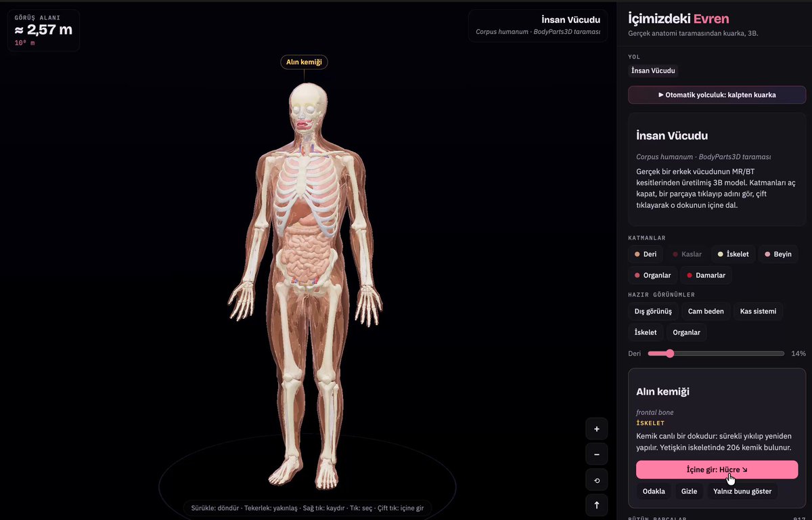The image size is (812, 520).
Task: Click the ≈ 2,57 m field-of-view value
Action: (43, 29)
